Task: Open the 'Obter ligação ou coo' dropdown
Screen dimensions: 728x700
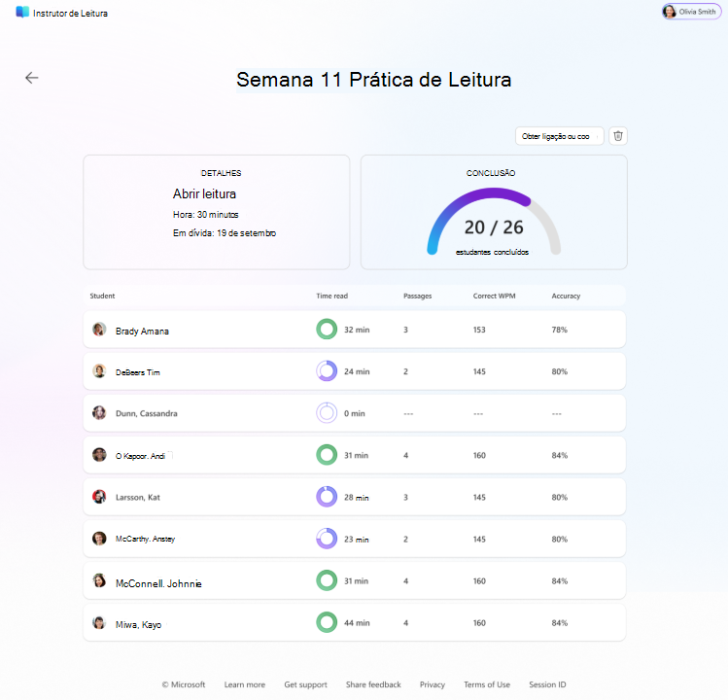Action: coord(560,136)
